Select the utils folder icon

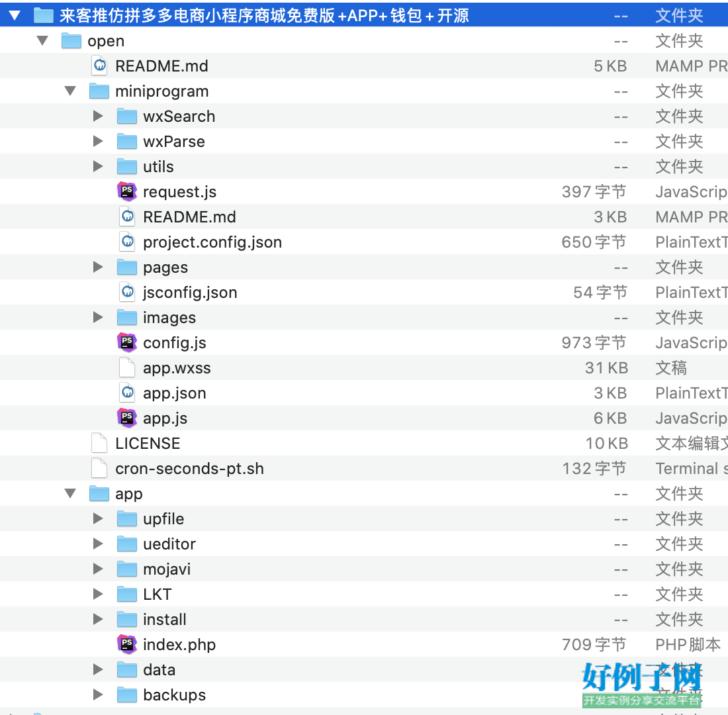pos(127,166)
